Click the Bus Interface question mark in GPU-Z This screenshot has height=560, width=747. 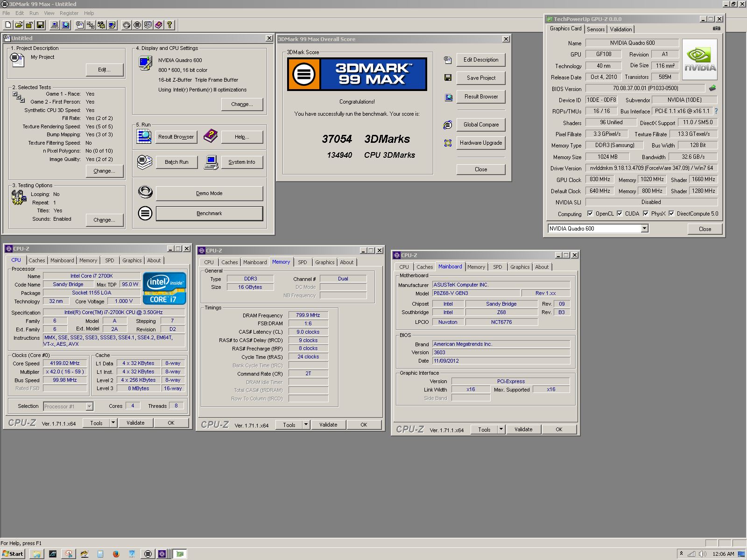point(716,111)
